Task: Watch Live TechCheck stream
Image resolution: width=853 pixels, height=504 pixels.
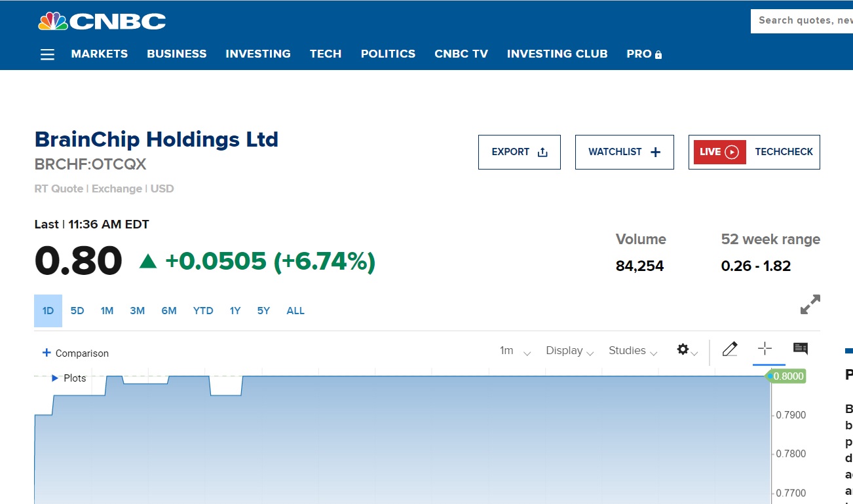Action: point(754,152)
